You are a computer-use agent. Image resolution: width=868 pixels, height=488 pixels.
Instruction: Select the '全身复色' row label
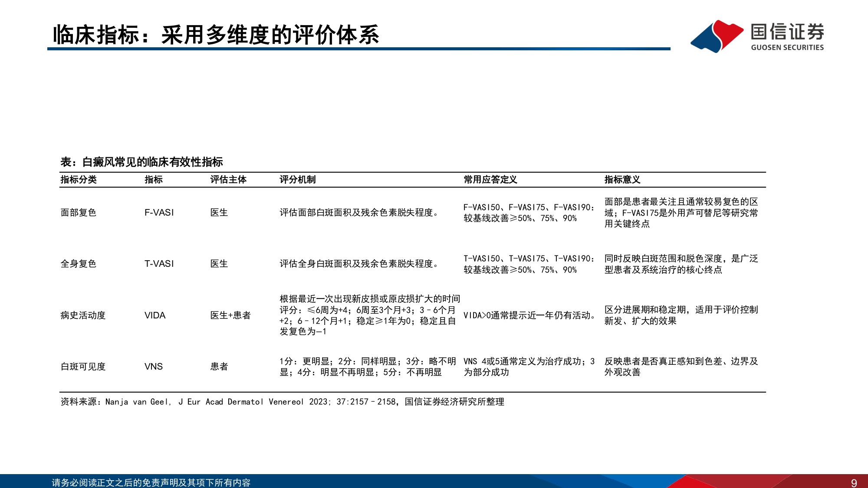click(x=79, y=264)
